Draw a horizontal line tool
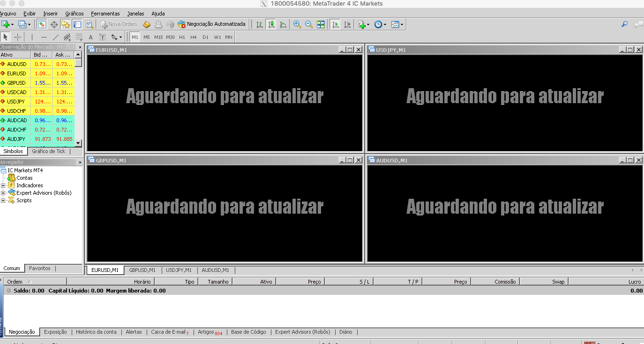Image resolution: width=644 pixels, height=344 pixels. click(x=44, y=37)
